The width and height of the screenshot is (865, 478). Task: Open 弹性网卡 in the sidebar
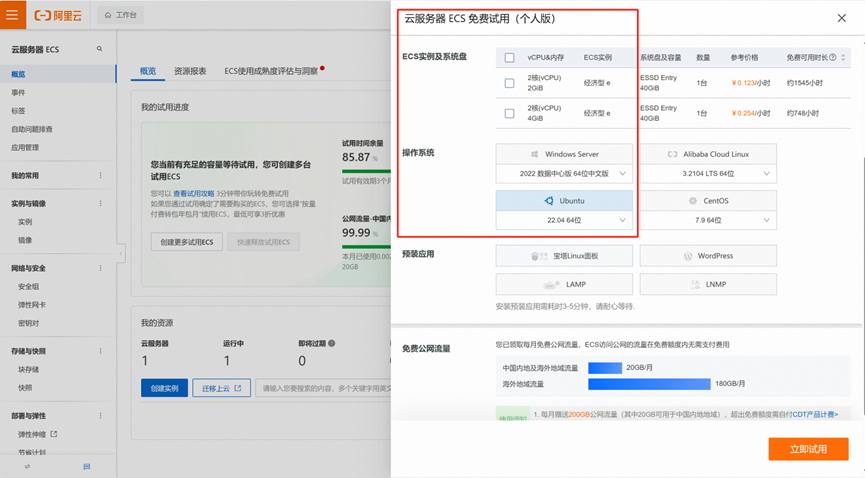pyautogui.click(x=31, y=305)
